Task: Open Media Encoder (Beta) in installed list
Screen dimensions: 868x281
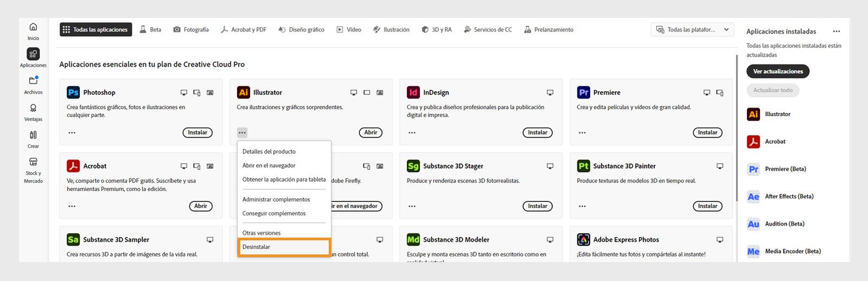Action: [784, 251]
